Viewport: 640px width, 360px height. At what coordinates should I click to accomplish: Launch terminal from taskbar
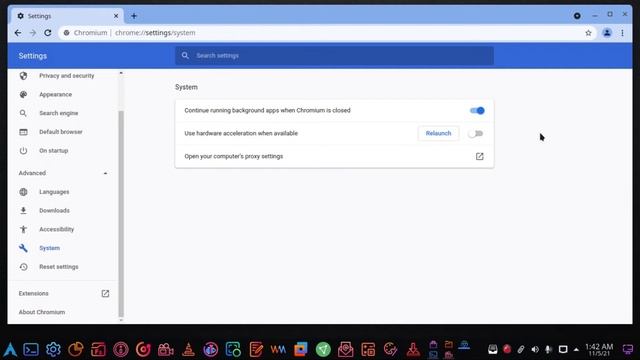(31, 349)
